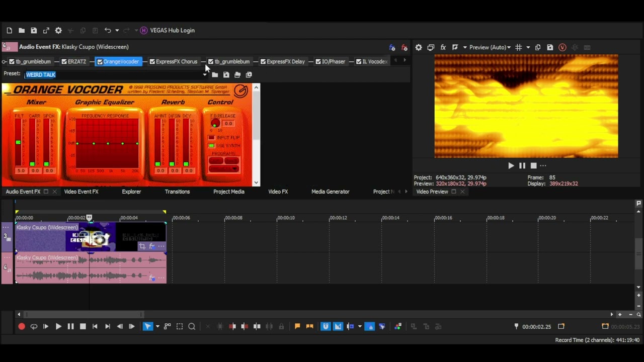
Task: Toggle preview grid overlays icon
Action: tap(518, 47)
